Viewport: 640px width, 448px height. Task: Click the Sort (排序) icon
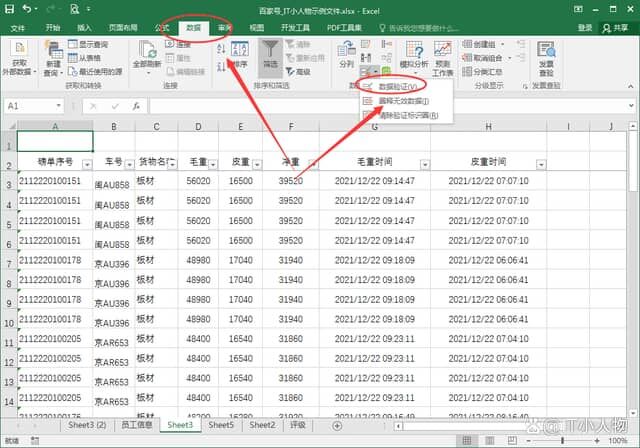(240, 54)
